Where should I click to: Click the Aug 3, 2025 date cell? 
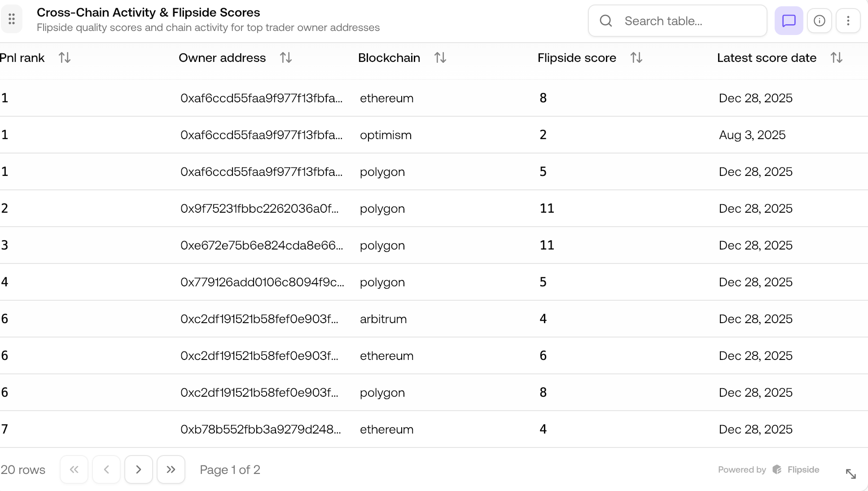(x=752, y=135)
